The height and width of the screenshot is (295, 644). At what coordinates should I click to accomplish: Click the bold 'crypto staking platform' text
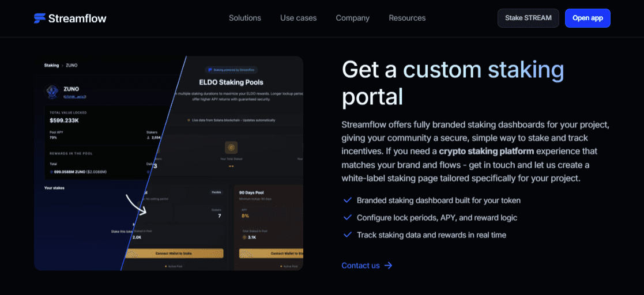click(486, 152)
